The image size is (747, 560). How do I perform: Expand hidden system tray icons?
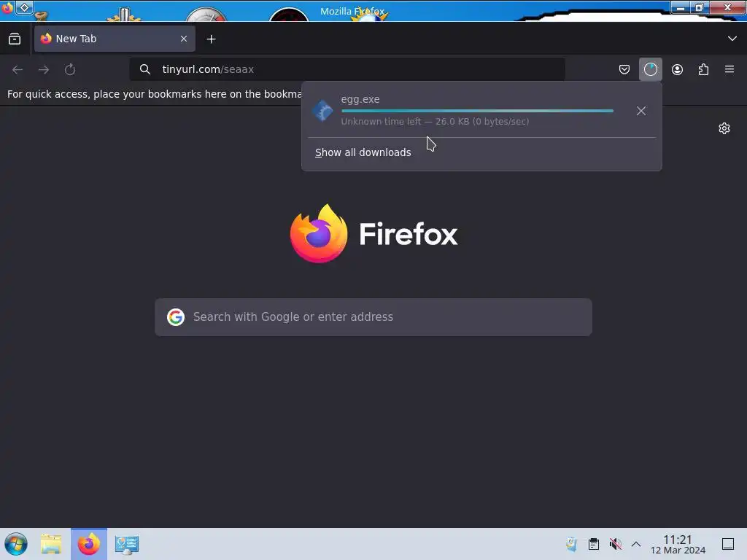pos(636,544)
